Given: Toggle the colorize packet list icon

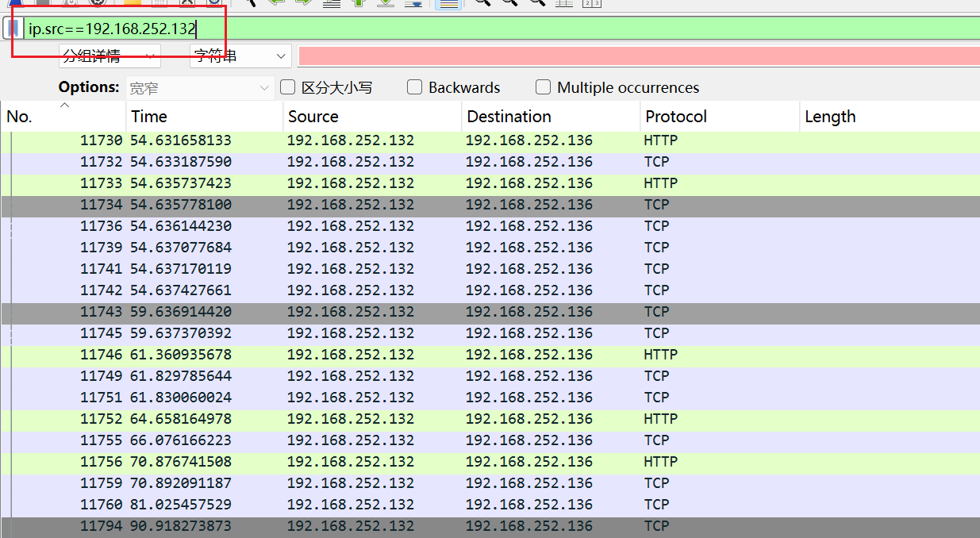Looking at the screenshot, I should click(448, 2).
